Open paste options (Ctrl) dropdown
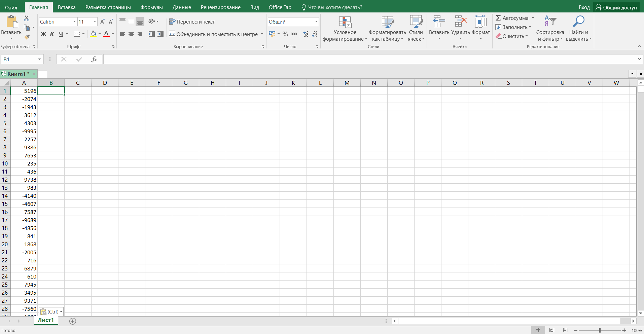644x334 pixels. point(51,311)
